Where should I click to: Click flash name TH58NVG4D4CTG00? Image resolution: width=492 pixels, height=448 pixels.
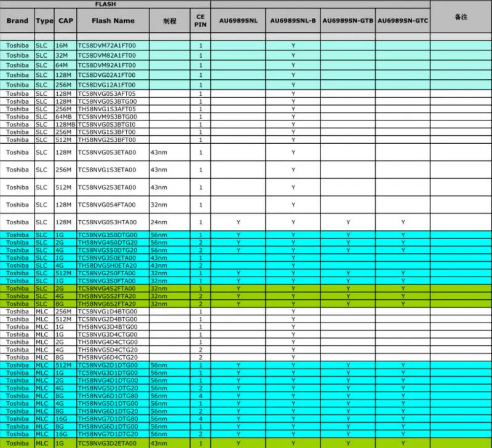[x=108, y=342]
